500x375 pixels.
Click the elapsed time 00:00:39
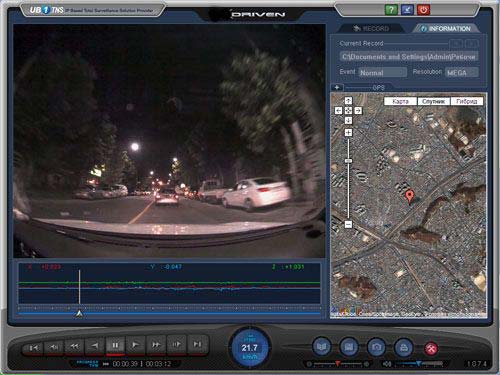(x=125, y=364)
